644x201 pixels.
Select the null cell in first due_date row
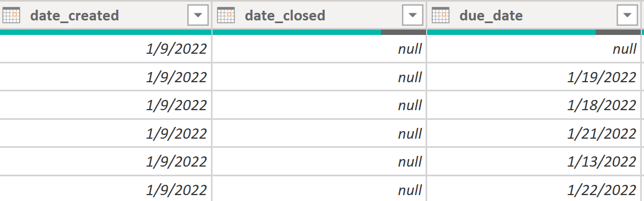pos(534,49)
